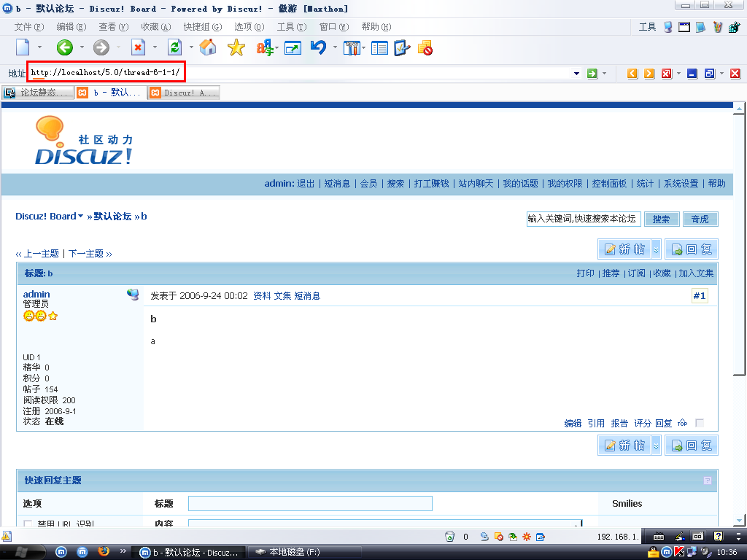Click the Kaspersky icon in system tray
747x560 pixels.
coord(679,552)
